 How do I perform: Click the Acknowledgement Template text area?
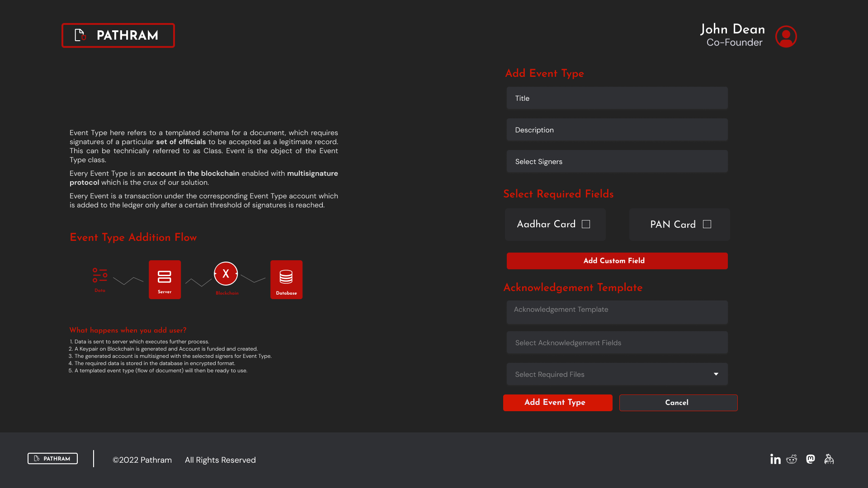(x=617, y=312)
